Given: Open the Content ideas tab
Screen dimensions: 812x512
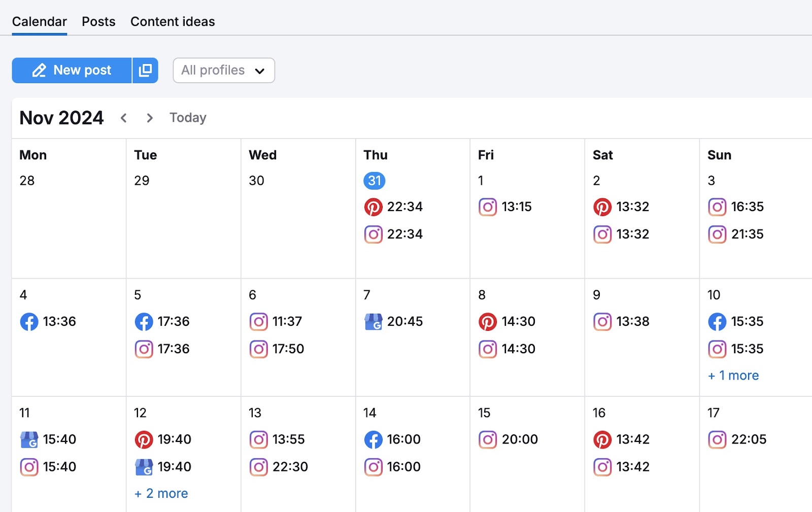Looking at the screenshot, I should pos(172,21).
